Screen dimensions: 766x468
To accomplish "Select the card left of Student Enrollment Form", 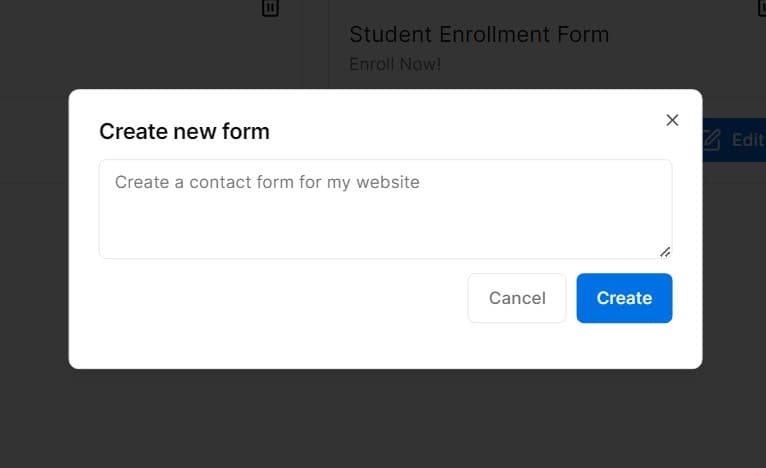I will click(150, 45).
